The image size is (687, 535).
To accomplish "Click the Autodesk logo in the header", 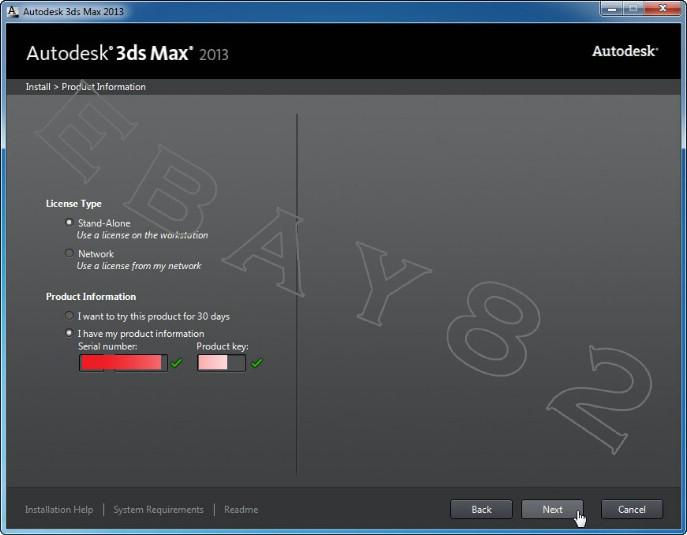I will click(625, 51).
